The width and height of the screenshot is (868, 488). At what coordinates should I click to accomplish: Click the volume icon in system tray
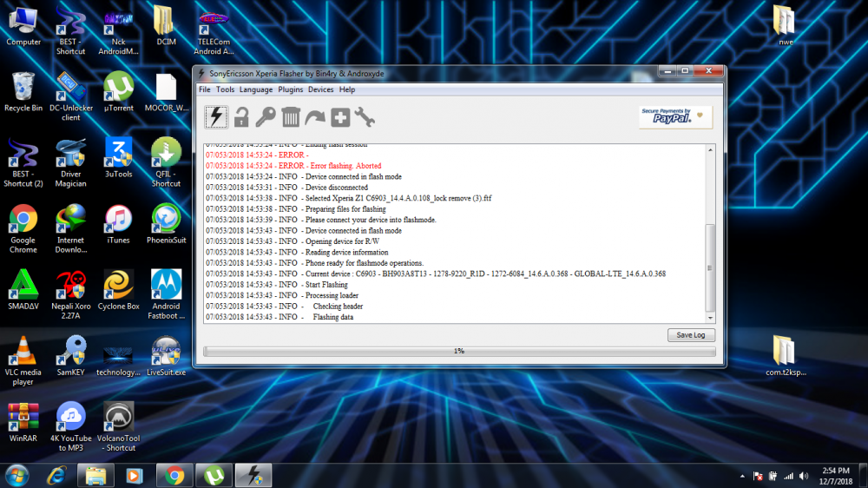(804, 477)
